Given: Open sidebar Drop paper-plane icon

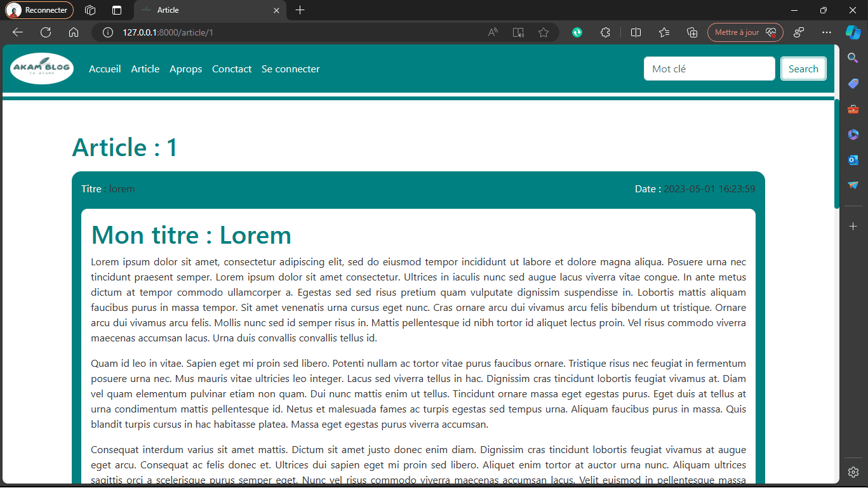Looking at the screenshot, I should point(853,185).
